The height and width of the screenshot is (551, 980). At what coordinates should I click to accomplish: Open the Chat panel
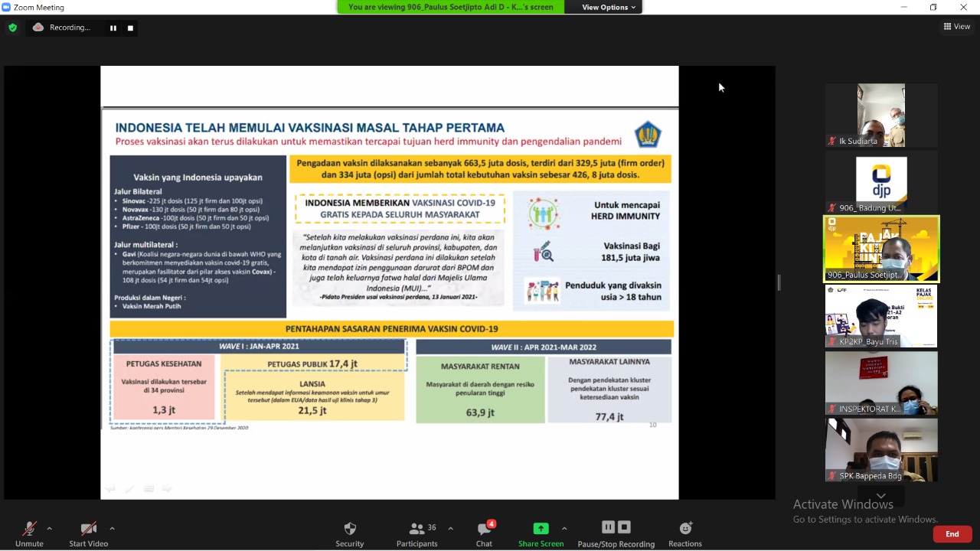click(484, 533)
